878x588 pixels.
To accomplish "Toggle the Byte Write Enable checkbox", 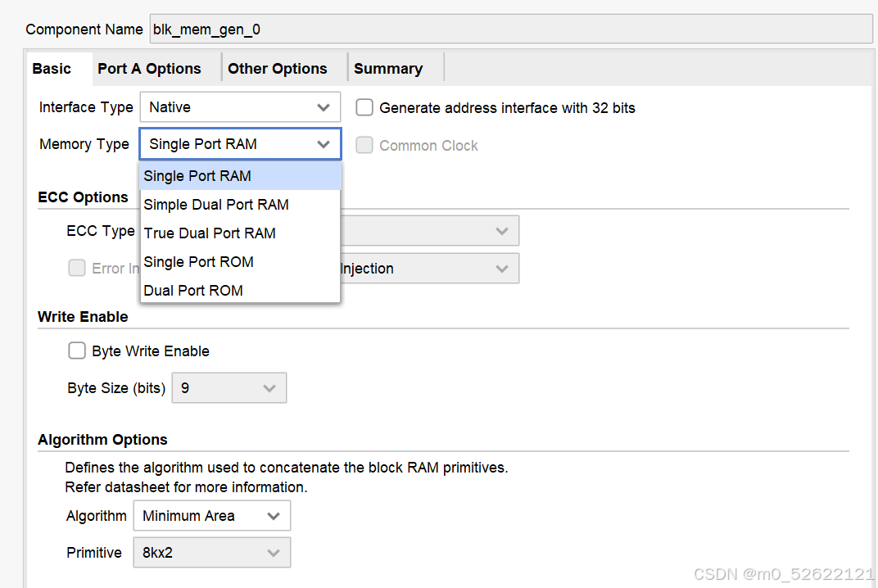I will coord(77,351).
